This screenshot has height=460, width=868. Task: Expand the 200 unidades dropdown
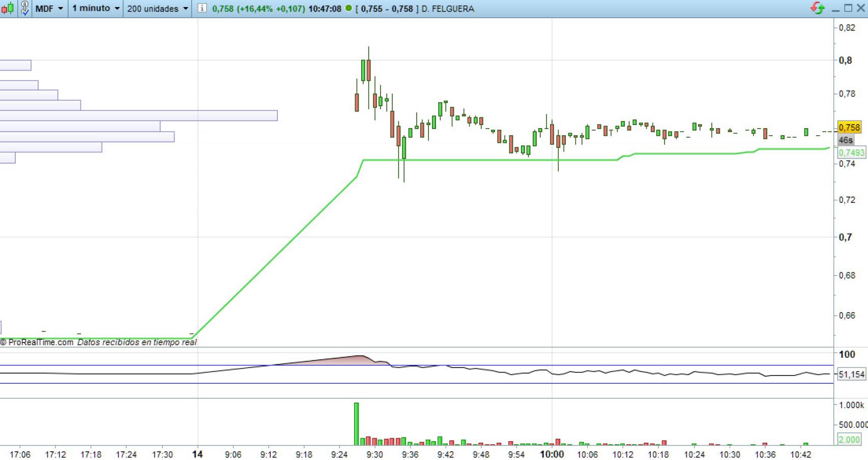[x=157, y=9]
